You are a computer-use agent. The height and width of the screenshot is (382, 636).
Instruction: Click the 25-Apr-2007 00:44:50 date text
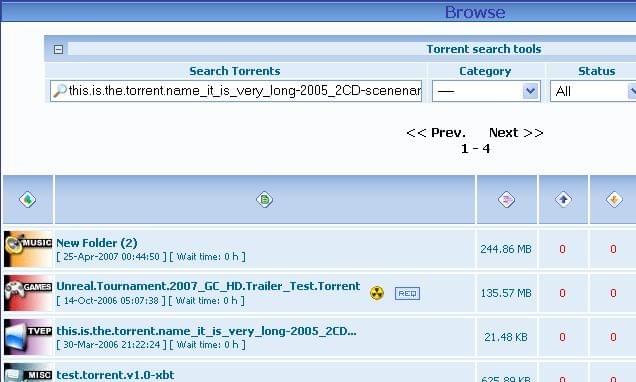point(111,257)
